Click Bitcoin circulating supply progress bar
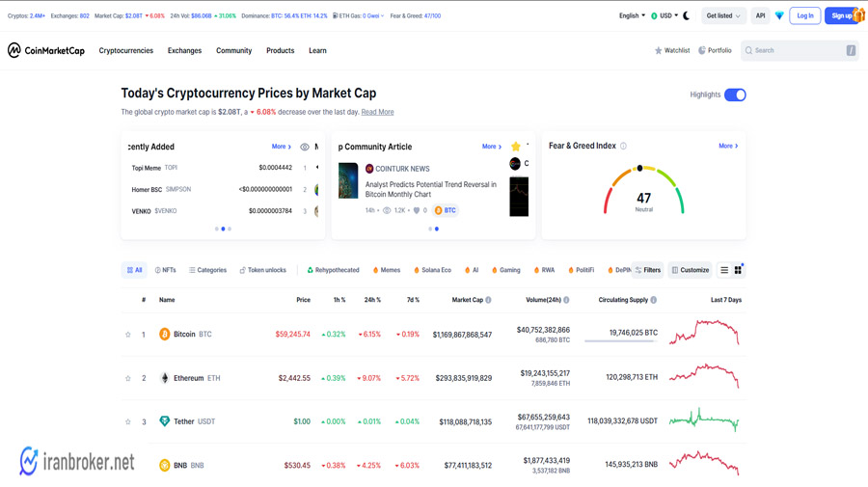The height and width of the screenshot is (487, 868). pyautogui.click(x=620, y=341)
